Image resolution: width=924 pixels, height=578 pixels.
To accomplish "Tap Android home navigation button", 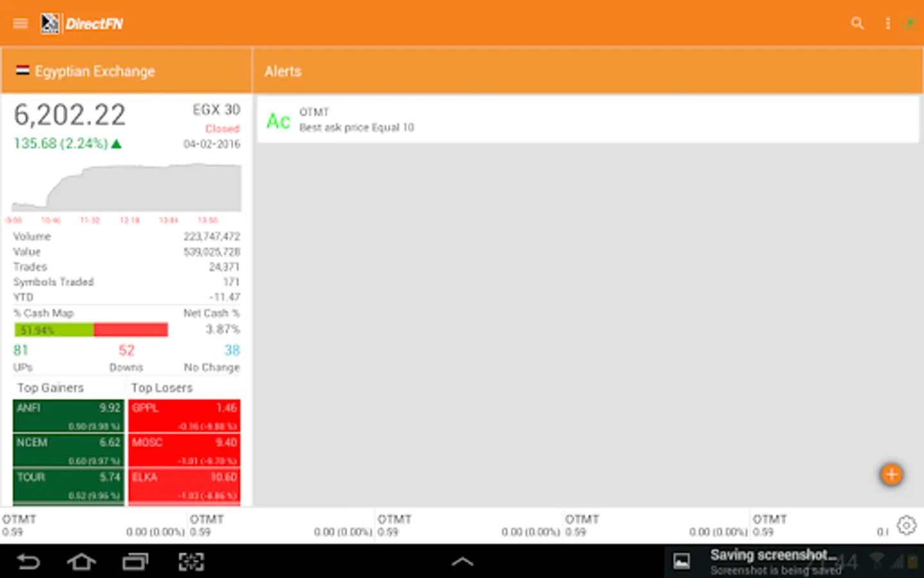I will 81,562.
